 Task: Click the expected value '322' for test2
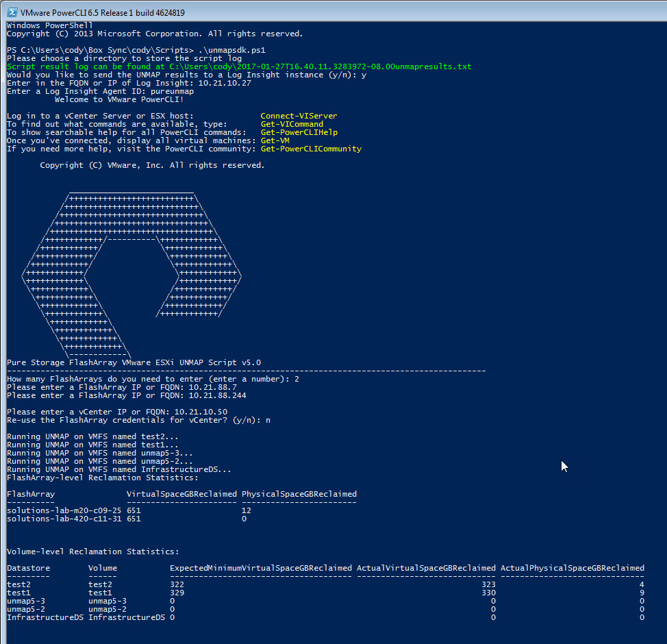click(177, 584)
